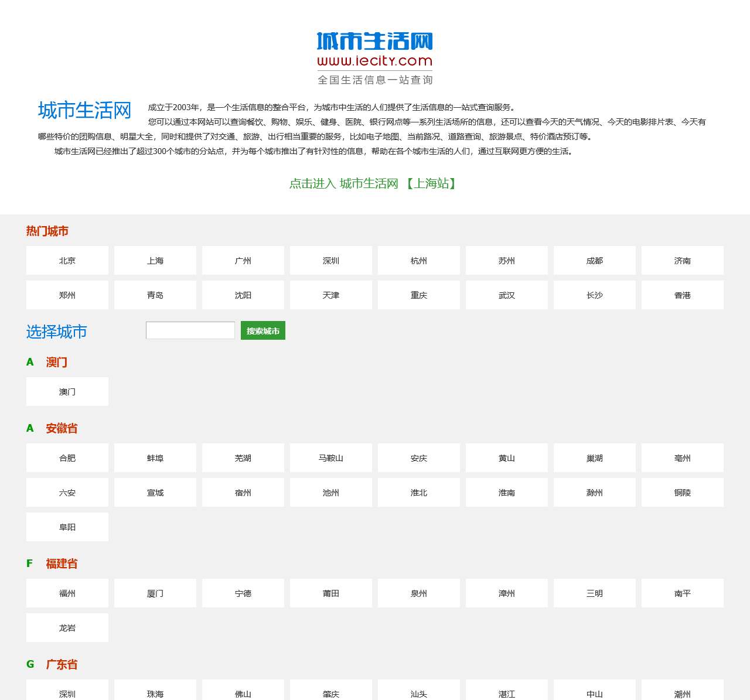
Task: Choose 南平 city tile
Action: point(683,593)
